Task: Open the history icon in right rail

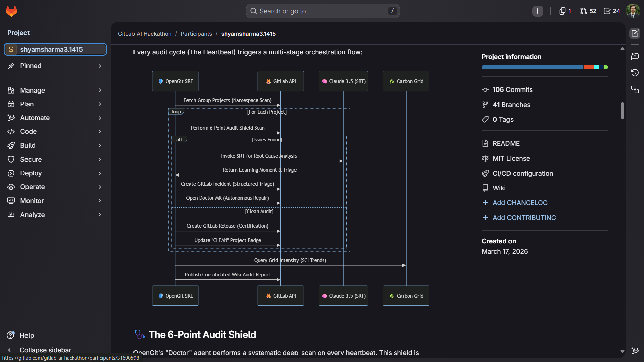Action: [x=635, y=73]
